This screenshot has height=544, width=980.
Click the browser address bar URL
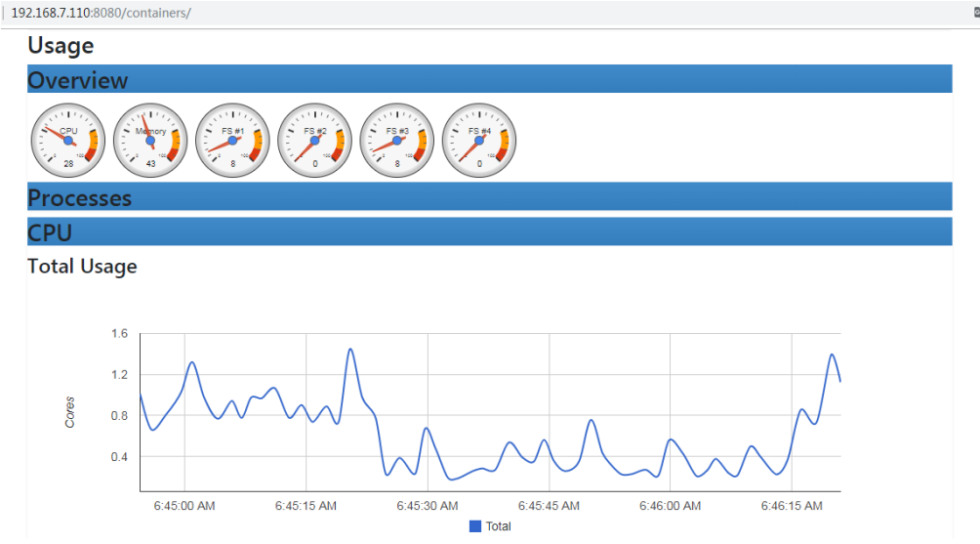coord(102,13)
